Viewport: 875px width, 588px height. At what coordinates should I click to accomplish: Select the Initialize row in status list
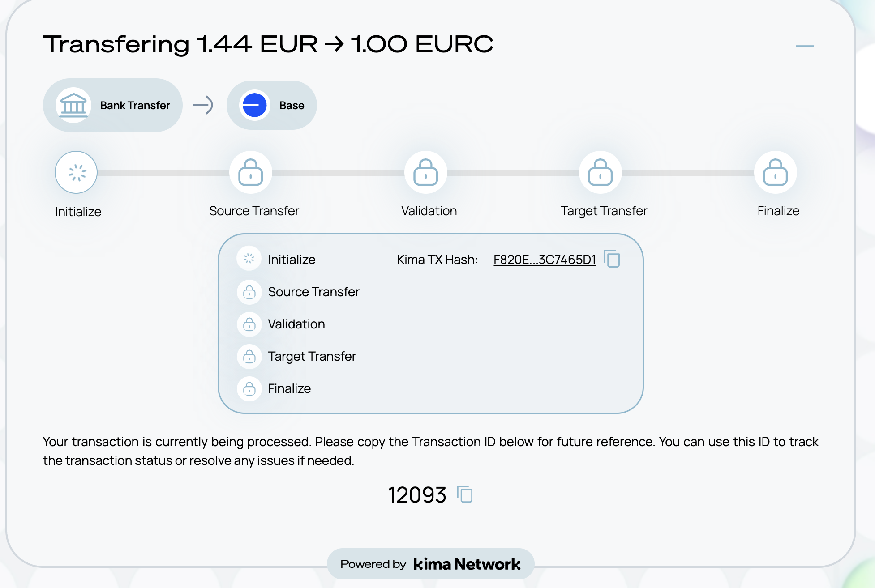[292, 260]
